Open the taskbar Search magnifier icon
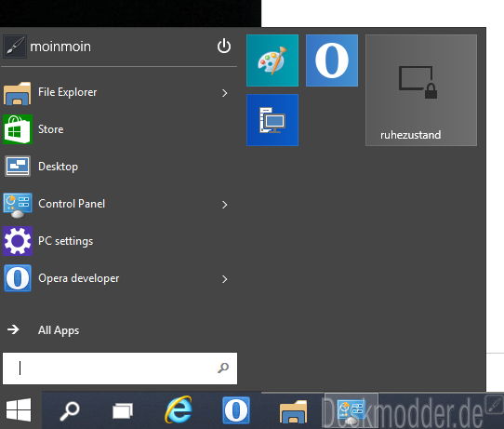Viewport: 504px width, 429px height. coord(70,410)
